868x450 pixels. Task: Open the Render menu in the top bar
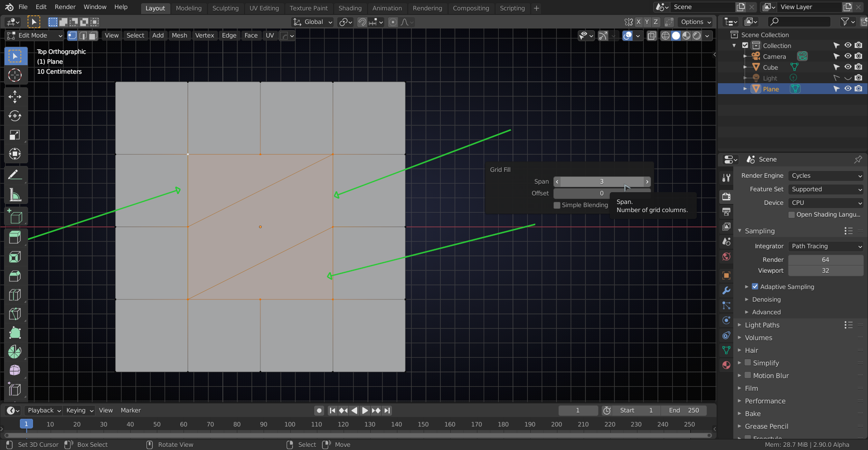(x=65, y=7)
